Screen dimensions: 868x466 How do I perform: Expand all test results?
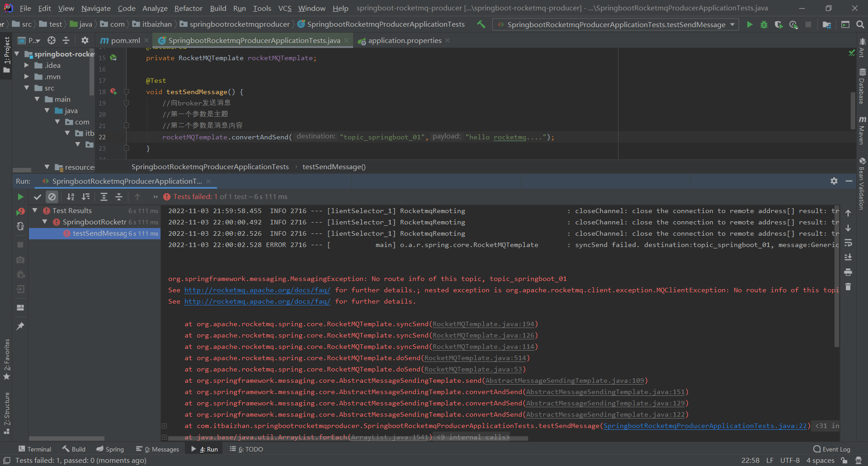click(104, 197)
